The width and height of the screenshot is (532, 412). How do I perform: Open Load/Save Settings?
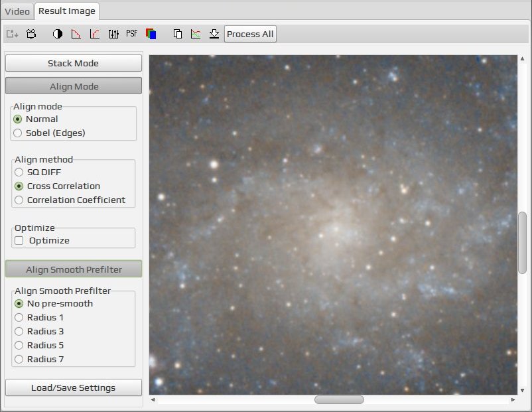click(74, 387)
